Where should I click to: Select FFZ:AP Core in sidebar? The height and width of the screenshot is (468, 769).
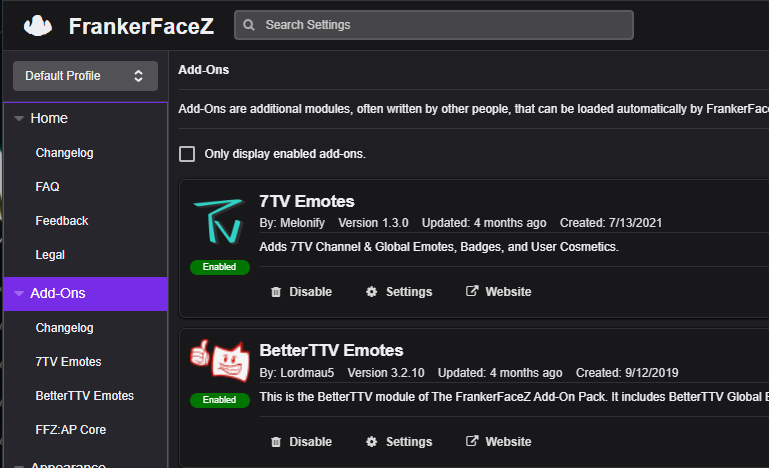pos(70,430)
